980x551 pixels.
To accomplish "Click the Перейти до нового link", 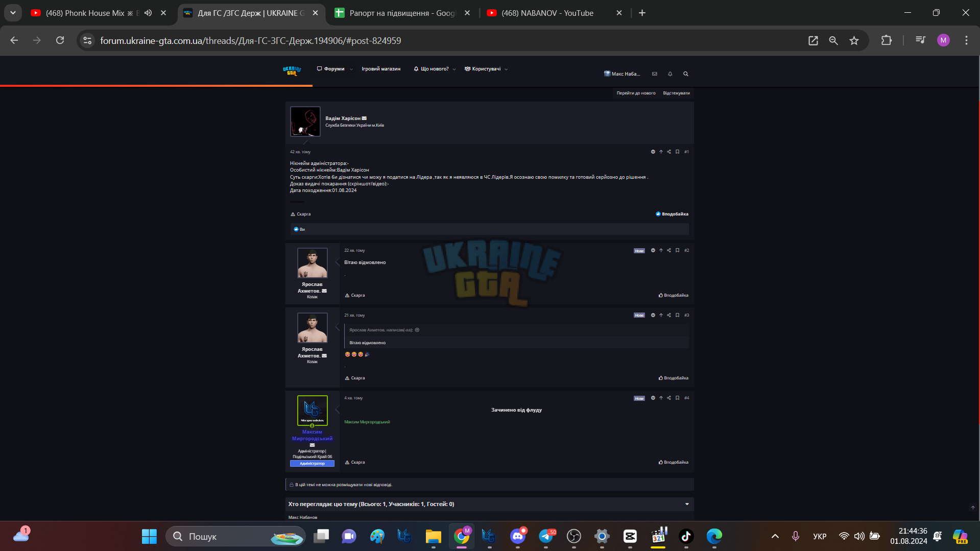I will pos(636,93).
